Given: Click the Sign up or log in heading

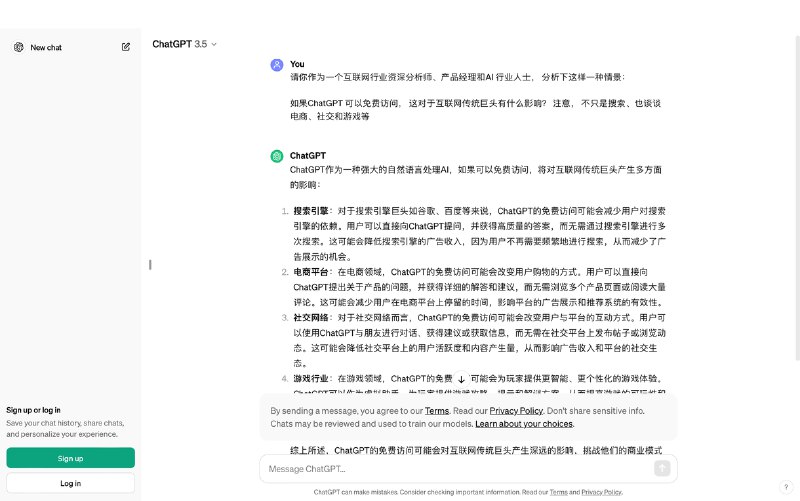Looking at the screenshot, I should [33, 410].
